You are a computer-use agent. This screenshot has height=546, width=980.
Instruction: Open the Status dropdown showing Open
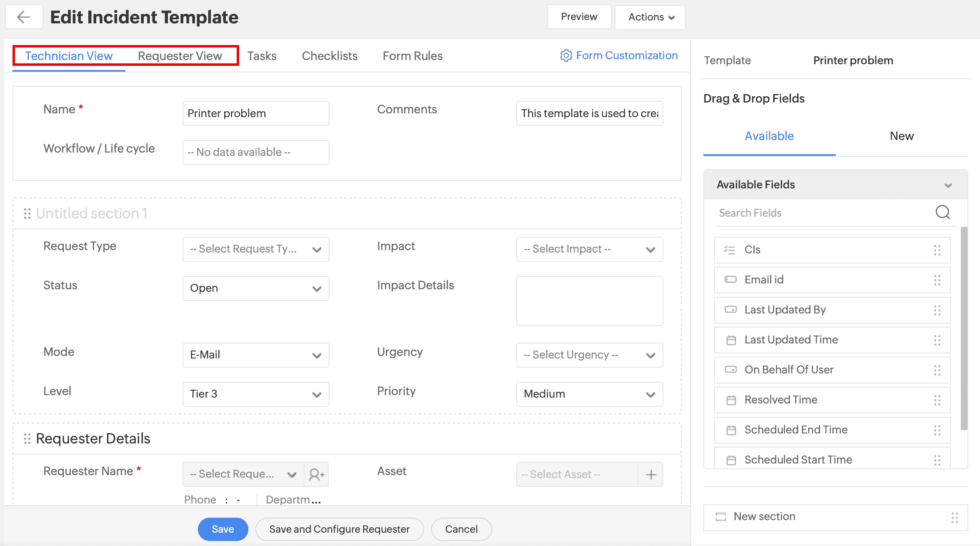pos(256,288)
